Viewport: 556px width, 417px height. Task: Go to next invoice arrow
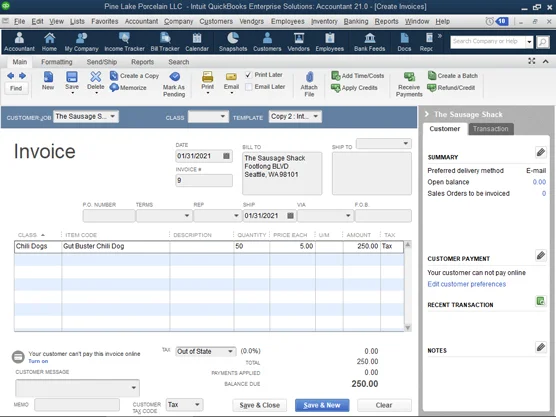(x=22, y=76)
